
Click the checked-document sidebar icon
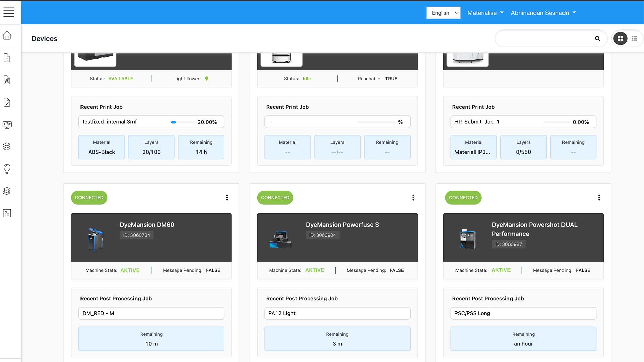(x=7, y=102)
